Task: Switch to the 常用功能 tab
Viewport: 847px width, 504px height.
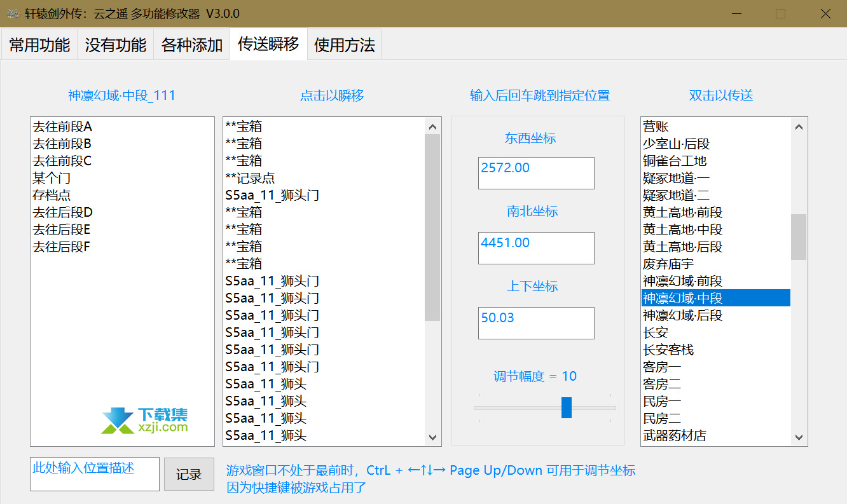Action: [x=39, y=44]
